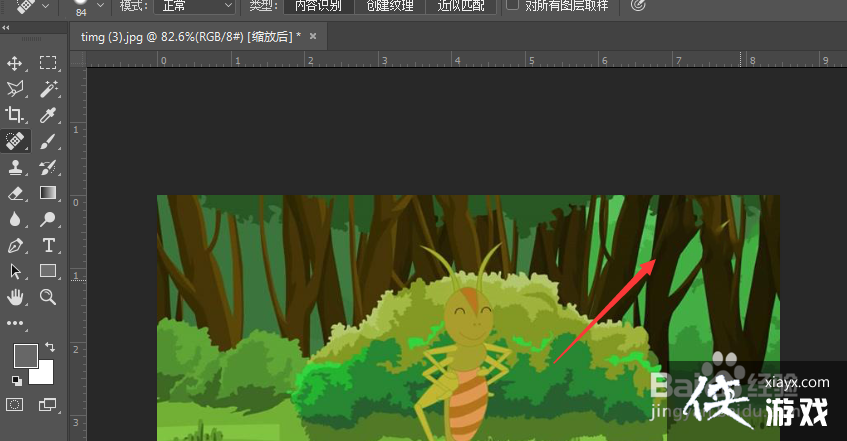
Task: Select the Clone Stamp tool
Action: (15, 167)
